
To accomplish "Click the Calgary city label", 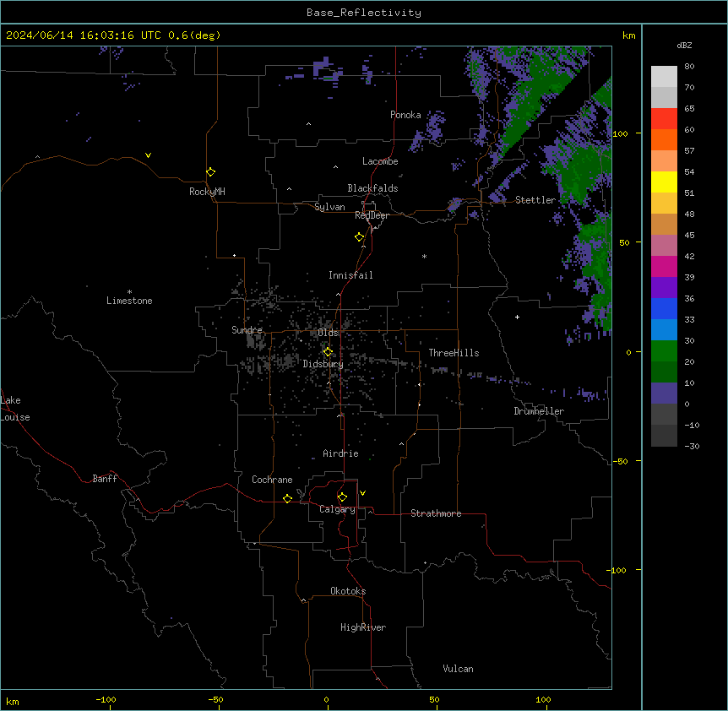I will (337, 509).
